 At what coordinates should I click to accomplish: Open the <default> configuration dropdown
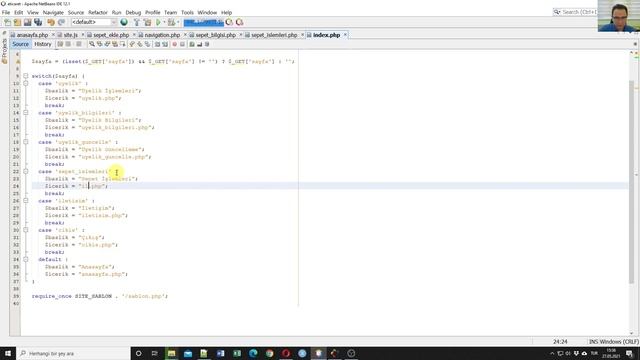[x=94, y=22]
